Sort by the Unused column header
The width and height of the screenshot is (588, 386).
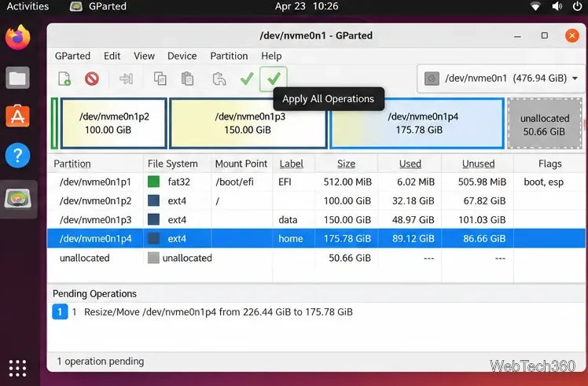click(478, 164)
